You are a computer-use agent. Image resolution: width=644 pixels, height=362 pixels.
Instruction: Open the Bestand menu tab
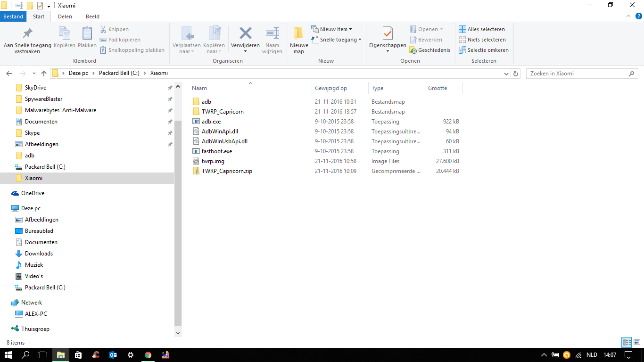(13, 16)
